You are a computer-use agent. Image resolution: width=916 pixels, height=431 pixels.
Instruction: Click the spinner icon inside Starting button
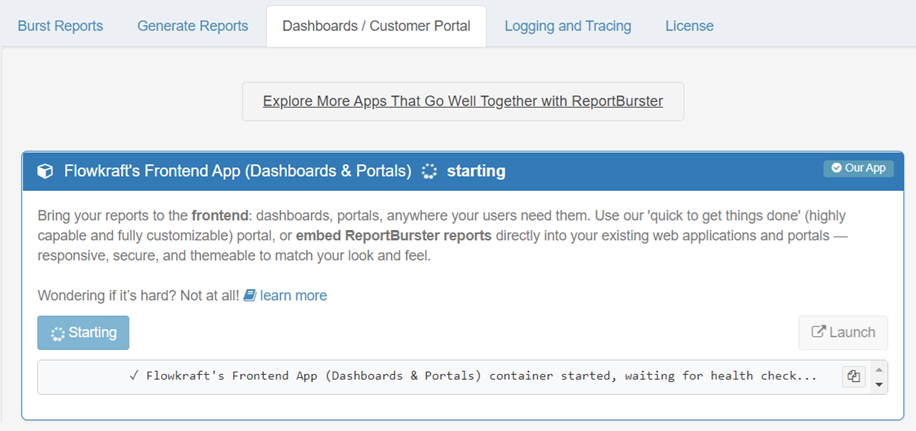(x=58, y=333)
